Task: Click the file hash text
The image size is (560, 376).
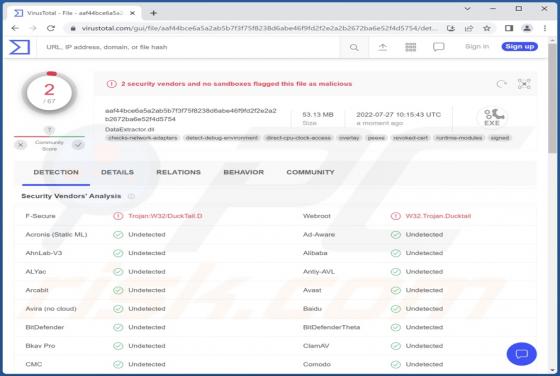Action: (191, 115)
